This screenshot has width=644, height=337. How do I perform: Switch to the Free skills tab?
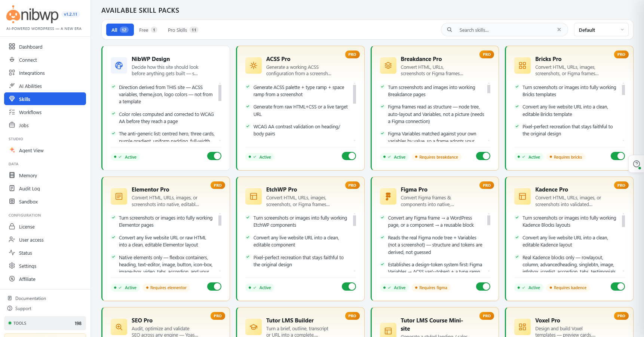(148, 30)
